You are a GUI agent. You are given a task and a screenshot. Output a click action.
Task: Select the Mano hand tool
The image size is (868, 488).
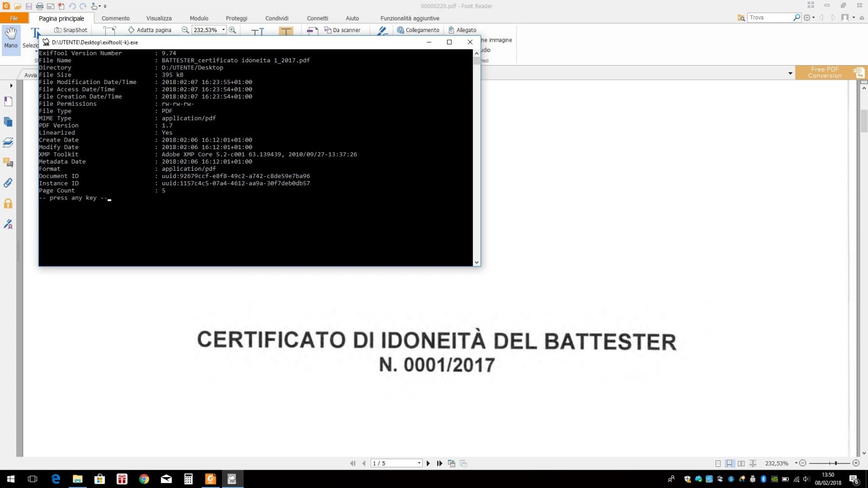tap(11, 37)
